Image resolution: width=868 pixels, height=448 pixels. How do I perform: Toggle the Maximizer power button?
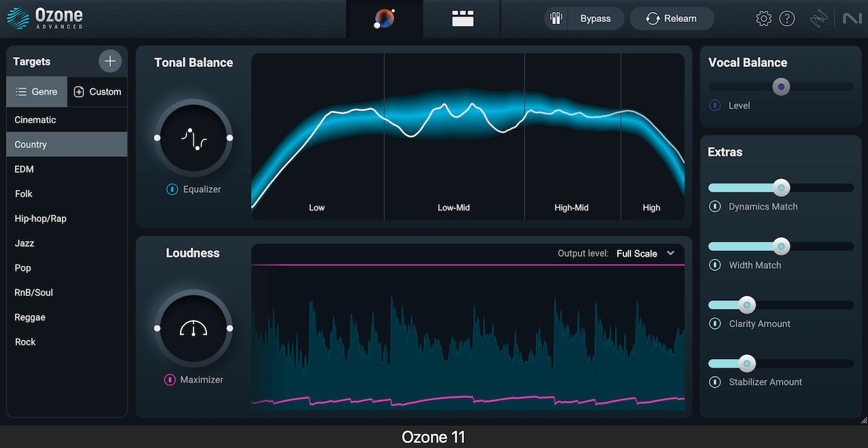pos(170,380)
